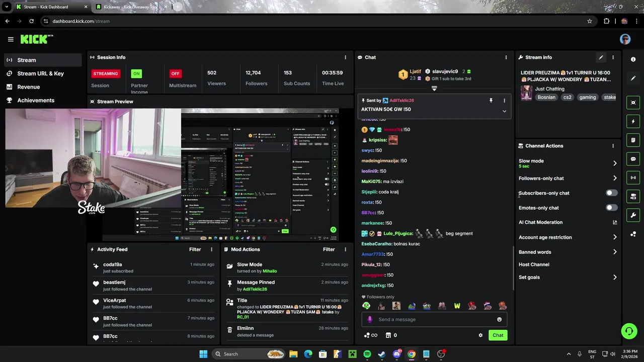This screenshot has height=362, width=644.
Task: Open Stream info panel options menu
Action: (613, 57)
